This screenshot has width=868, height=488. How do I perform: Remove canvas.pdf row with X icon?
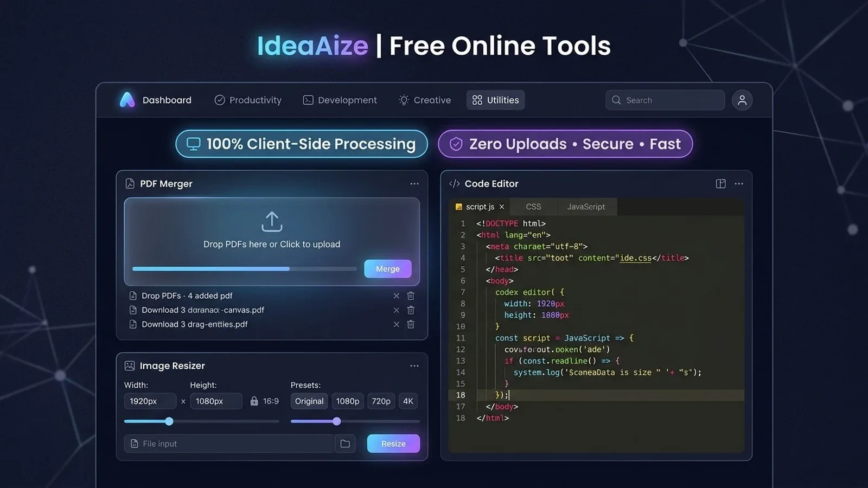(x=396, y=310)
